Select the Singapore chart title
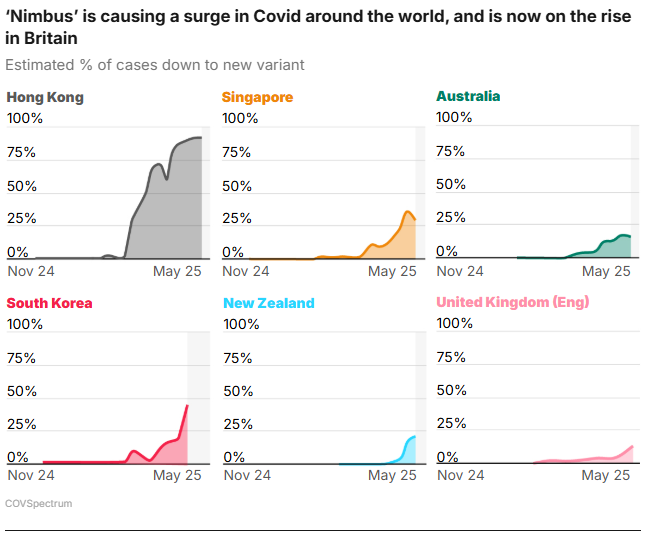The image size is (652, 542). 258,98
